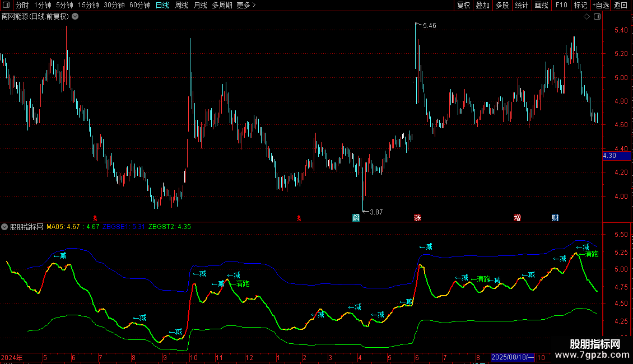Screen dimensions: 633x364
Task: Click the 南网能源 stock title text
Action: click(14, 17)
